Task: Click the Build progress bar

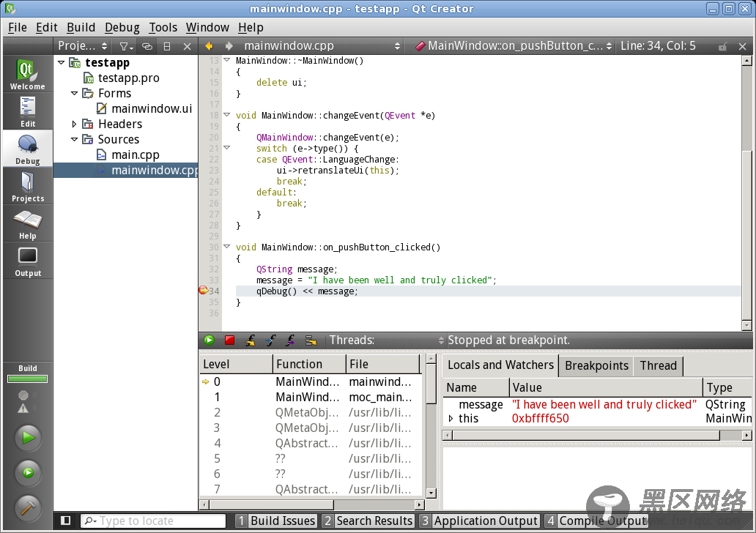Action: coord(28,379)
